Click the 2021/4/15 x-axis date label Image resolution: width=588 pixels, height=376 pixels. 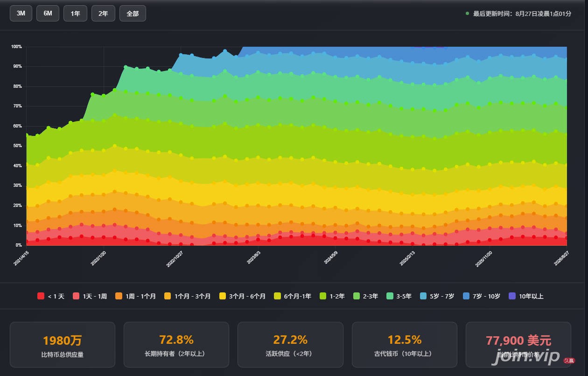pos(21,258)
